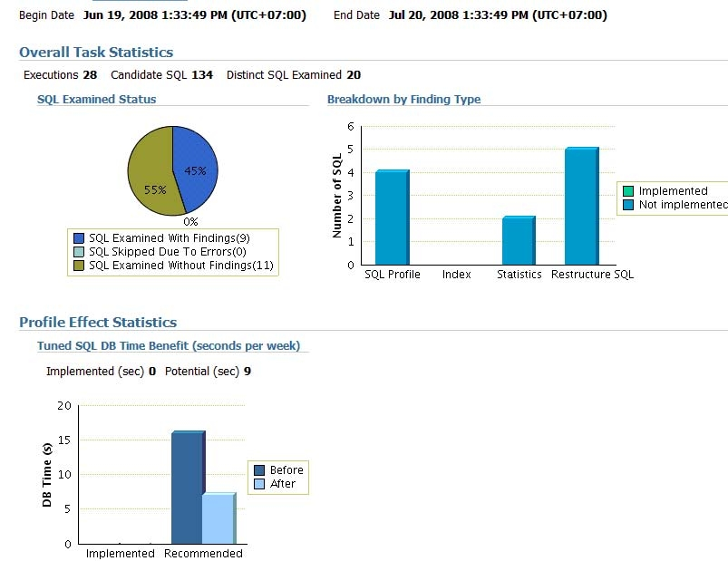This screenshot has height=561, width=728.
Task: Click the Implemented (sec) value 0
Action: click(152, 372)
